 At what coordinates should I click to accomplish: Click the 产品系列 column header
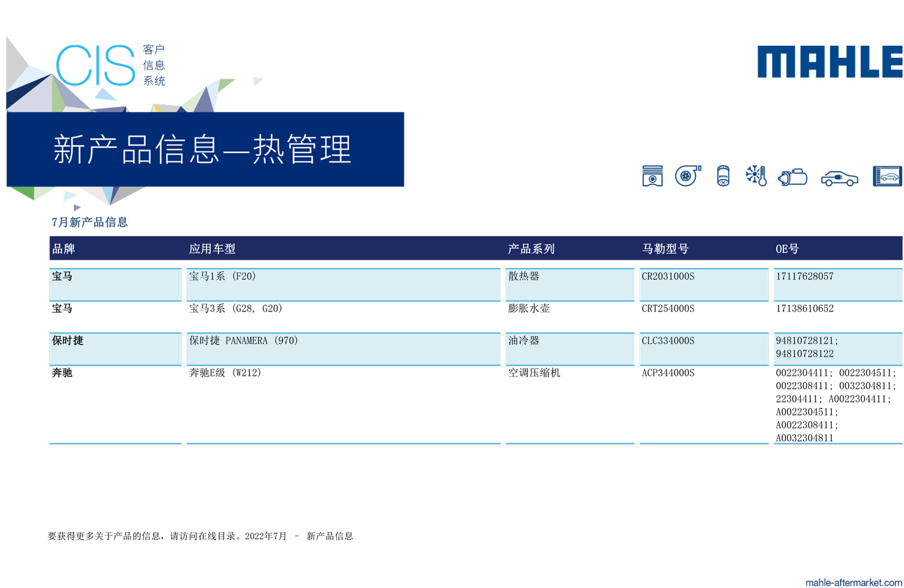[x=531, y=249]
